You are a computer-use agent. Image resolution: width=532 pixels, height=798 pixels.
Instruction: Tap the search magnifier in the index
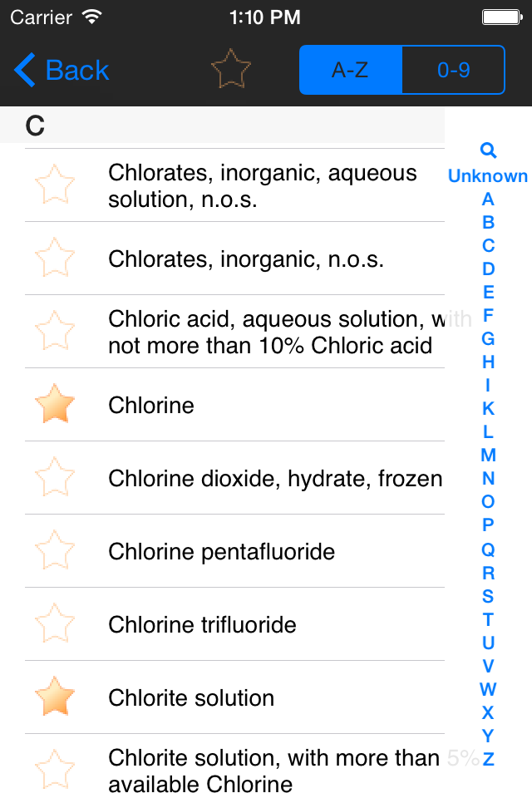pyautogui.click(x=488, y=150)
